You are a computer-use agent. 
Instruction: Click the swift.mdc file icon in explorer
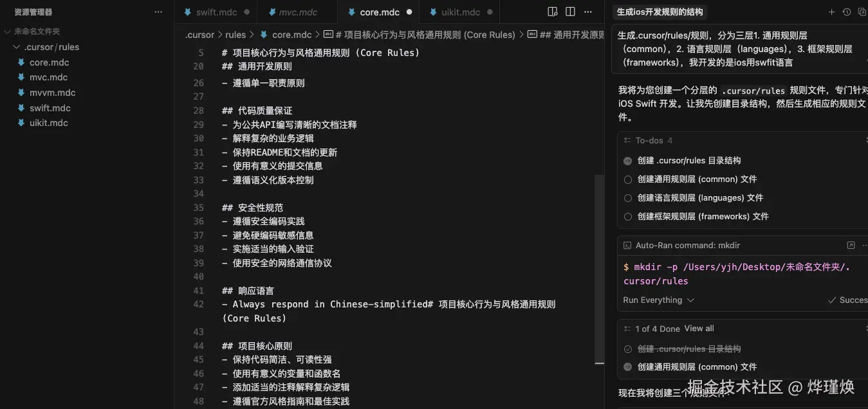click(21, 108)
